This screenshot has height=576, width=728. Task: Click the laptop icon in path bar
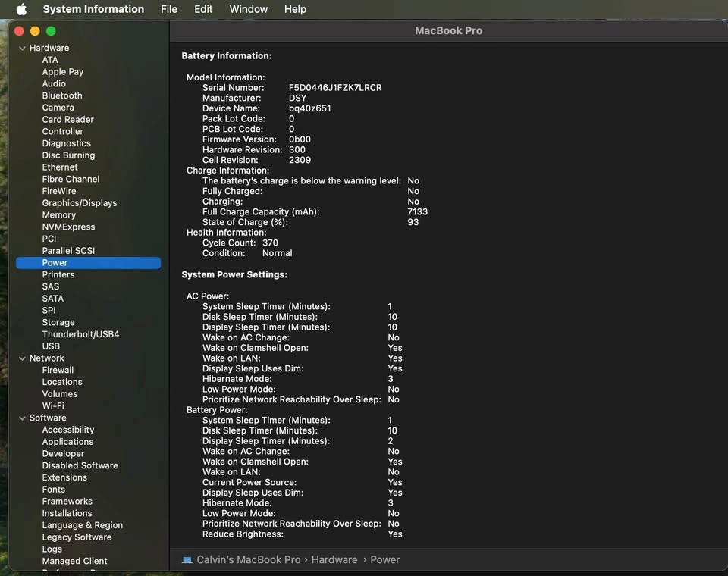click(187, 560)
